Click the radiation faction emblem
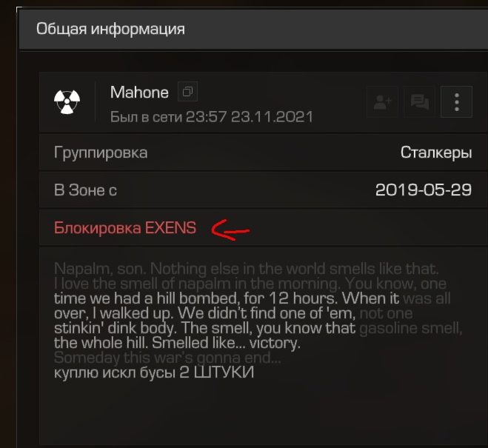The width and height of the screenshot is (488, 448). pos(67,101)
